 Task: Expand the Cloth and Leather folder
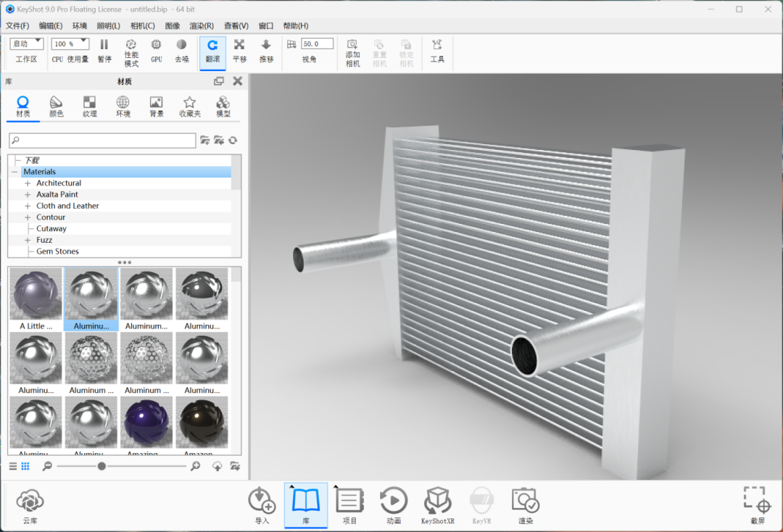tap(28, 206)
